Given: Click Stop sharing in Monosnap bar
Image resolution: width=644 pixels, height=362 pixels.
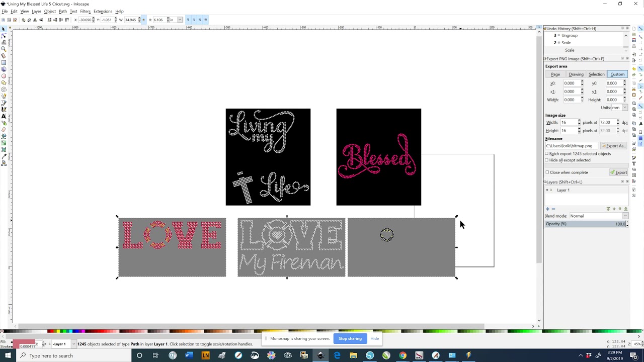Looking at the screenshot, I should pyautogui.click(x=350, y=338).
